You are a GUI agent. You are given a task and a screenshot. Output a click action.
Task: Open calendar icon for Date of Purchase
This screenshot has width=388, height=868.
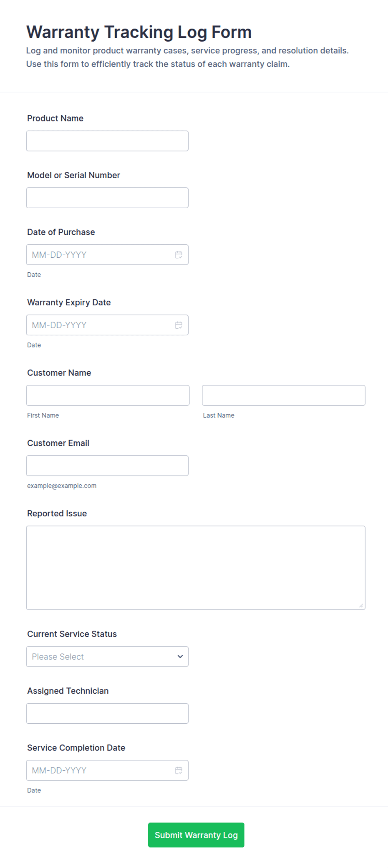(x=179, y=255)
